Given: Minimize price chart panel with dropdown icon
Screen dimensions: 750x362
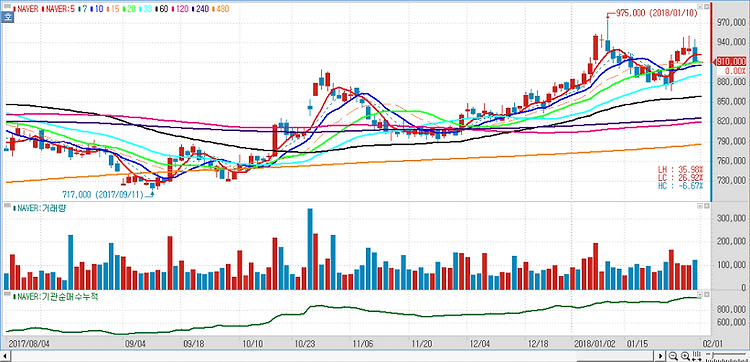Looking at the screenshot, I should [x=700, y=7].
